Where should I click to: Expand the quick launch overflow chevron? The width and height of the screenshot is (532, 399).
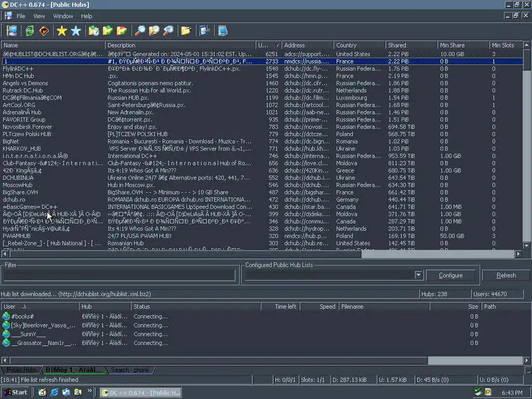[89, 391]
